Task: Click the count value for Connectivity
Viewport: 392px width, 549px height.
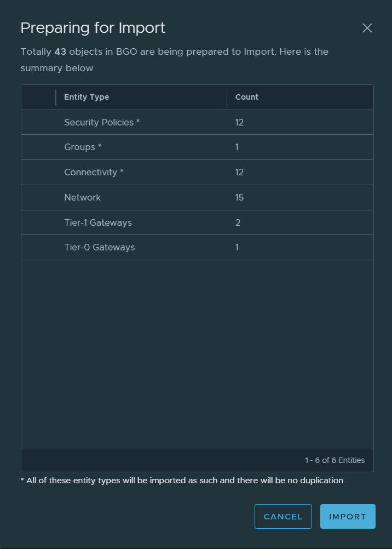Action: [x=239, y=172]
